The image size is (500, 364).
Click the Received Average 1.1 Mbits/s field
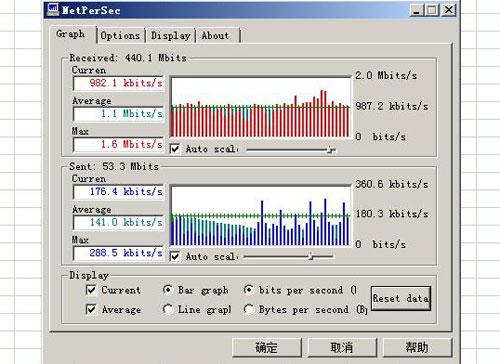click(x=118, y=114)
